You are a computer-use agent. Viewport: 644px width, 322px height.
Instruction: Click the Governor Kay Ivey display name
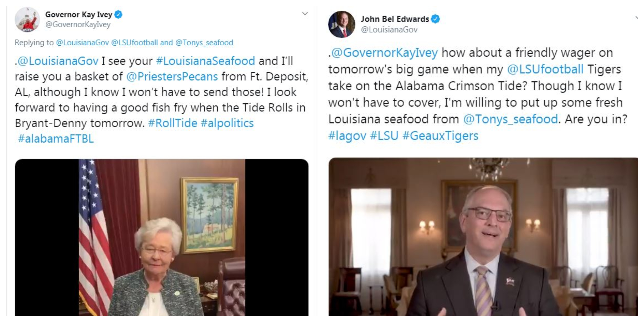point(79,14)
